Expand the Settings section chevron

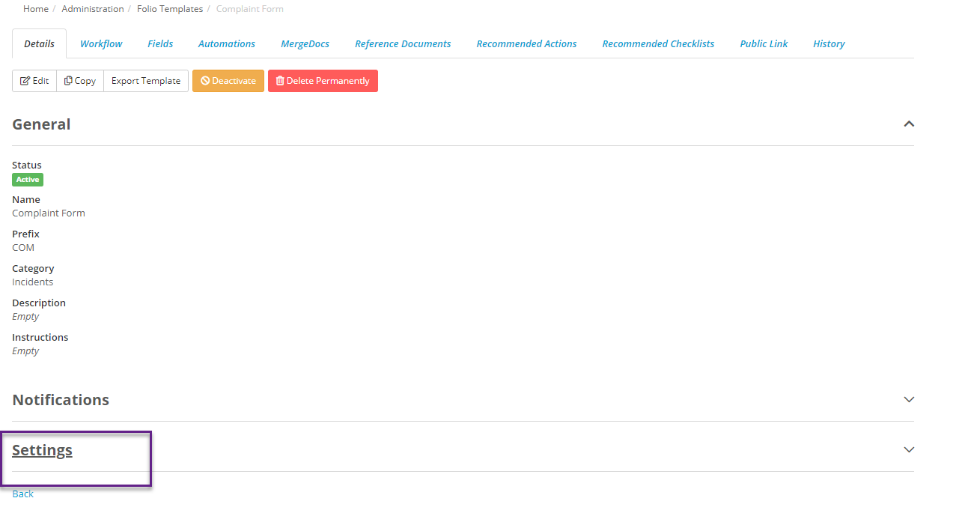coord(909,449)
